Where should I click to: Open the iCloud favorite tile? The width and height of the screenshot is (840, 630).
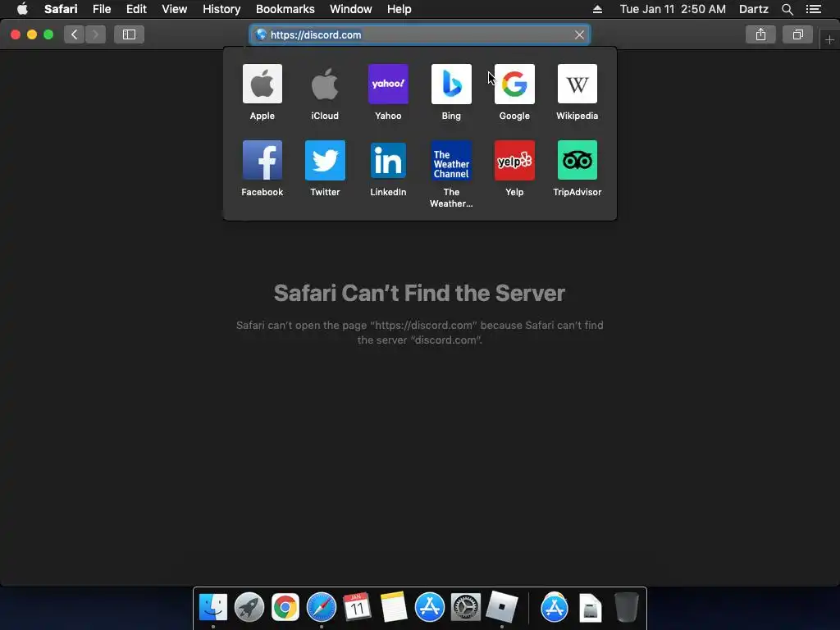coord(325,84)
